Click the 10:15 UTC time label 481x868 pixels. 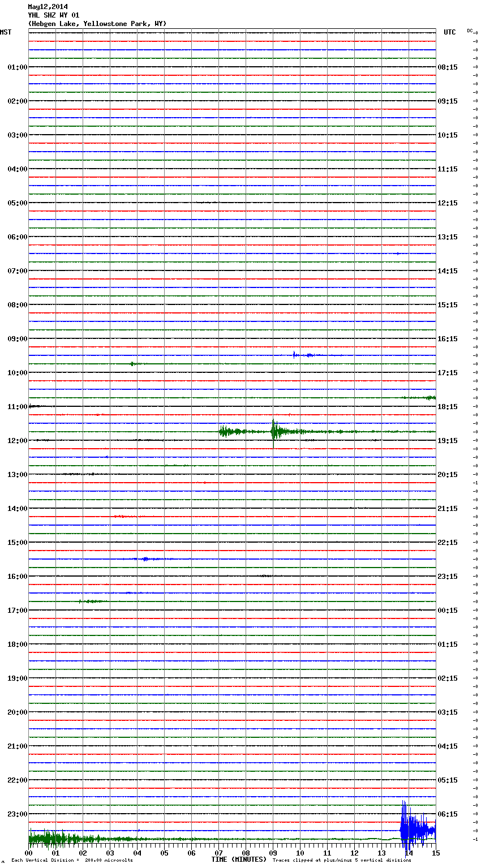[448, 135]
